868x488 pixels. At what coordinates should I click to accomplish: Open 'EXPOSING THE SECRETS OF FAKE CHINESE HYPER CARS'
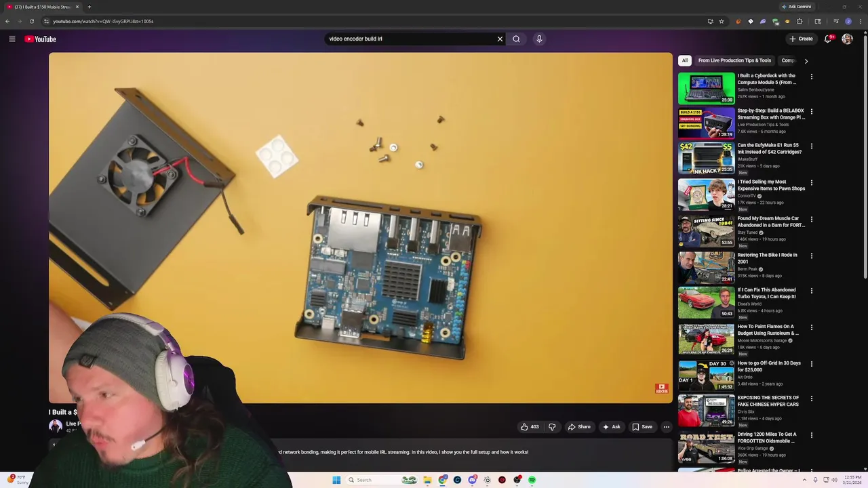click(x=768, y=401)
